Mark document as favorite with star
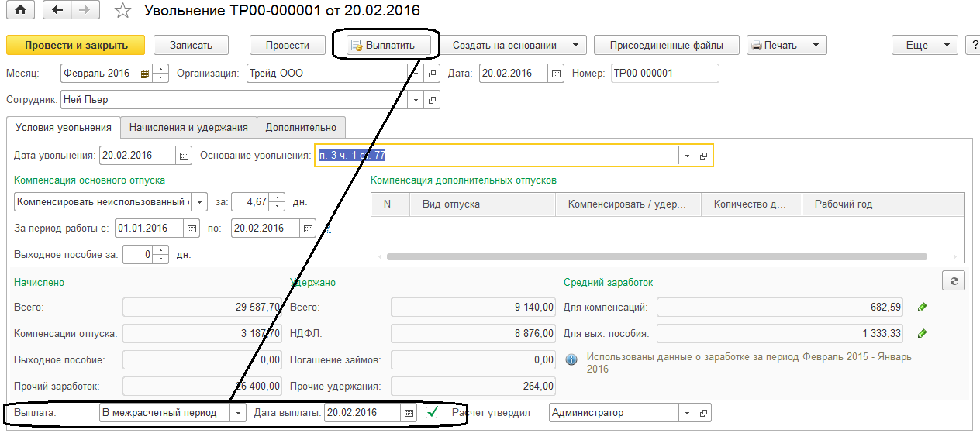The width and height of the screenshot is (980, 433). click(122, 11)
